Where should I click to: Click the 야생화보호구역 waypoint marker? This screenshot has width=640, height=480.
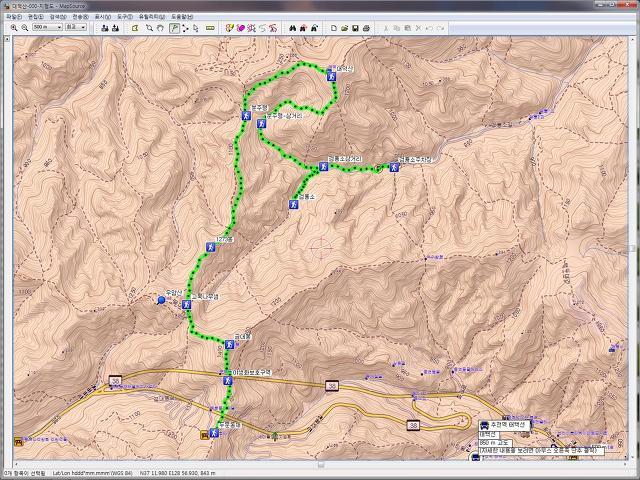click(227, 381)
